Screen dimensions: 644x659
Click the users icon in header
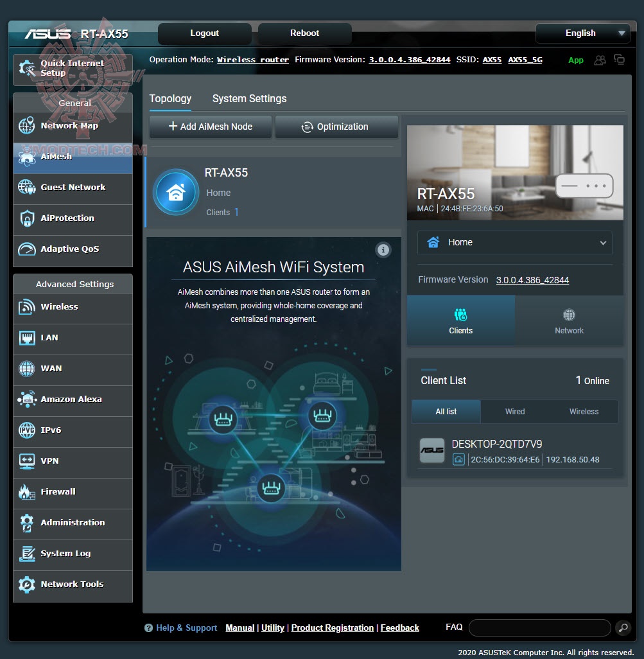[x=600, y=60]
